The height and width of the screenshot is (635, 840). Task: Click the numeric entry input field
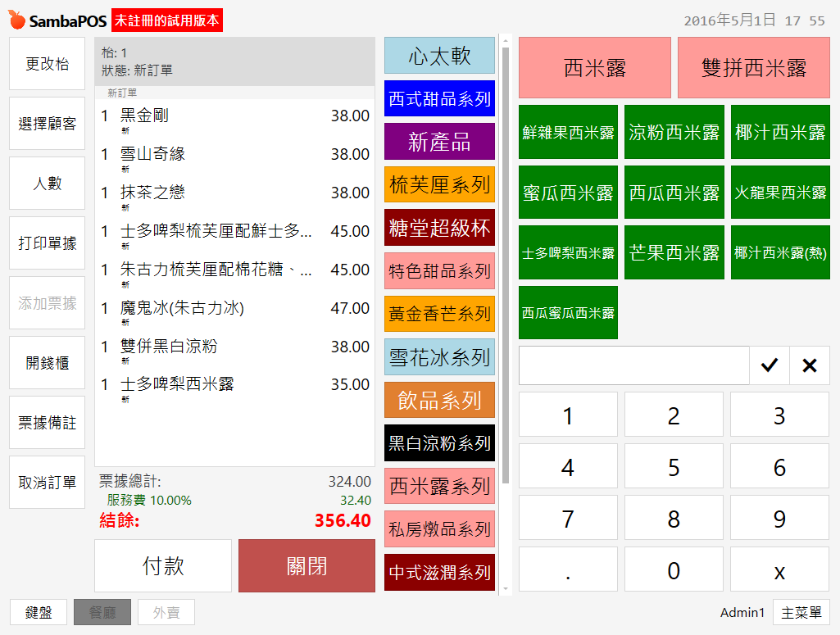(x=633, y=365)
